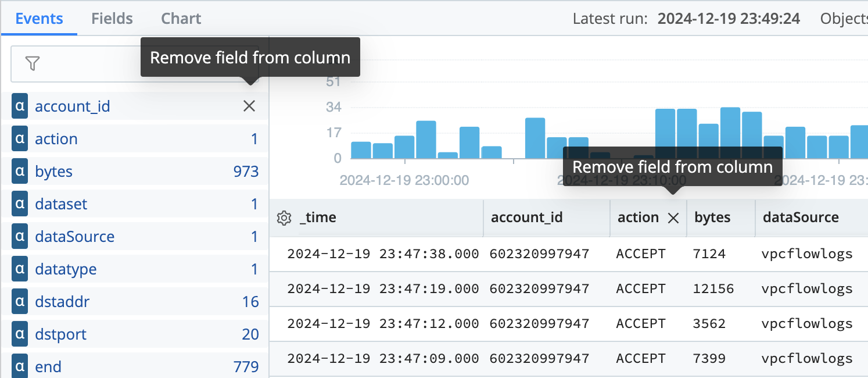
Task: Select the dstaddr field name
Action: tap(62, 302)
